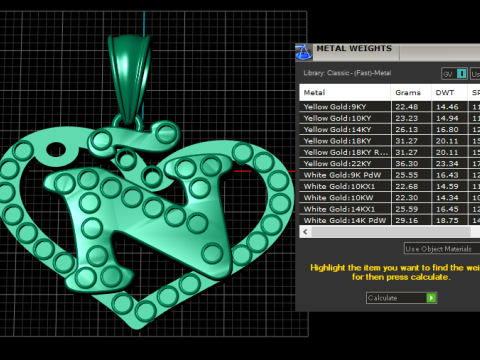
Task: Click the 16.43 DWT value
Action: tap(447, 175)
